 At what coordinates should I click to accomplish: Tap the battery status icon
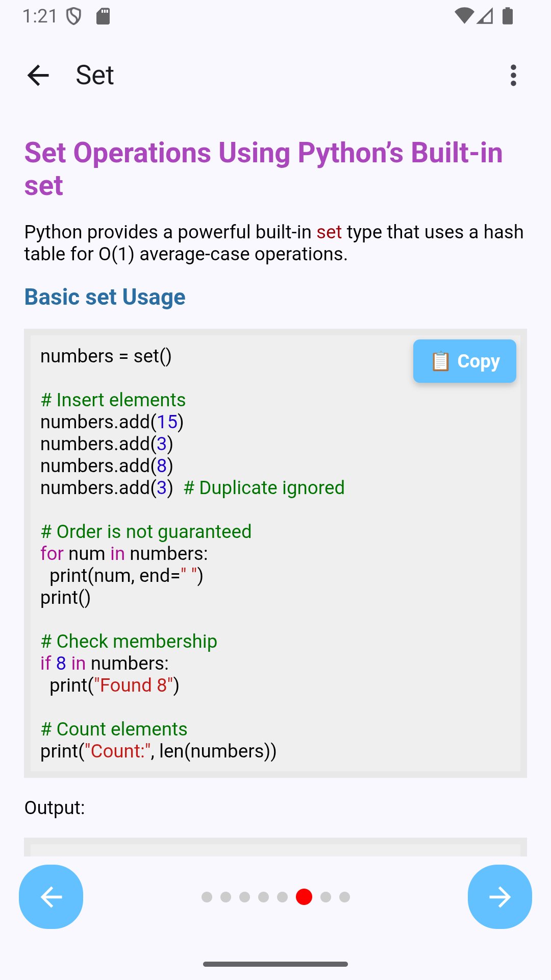pos(508,16)
